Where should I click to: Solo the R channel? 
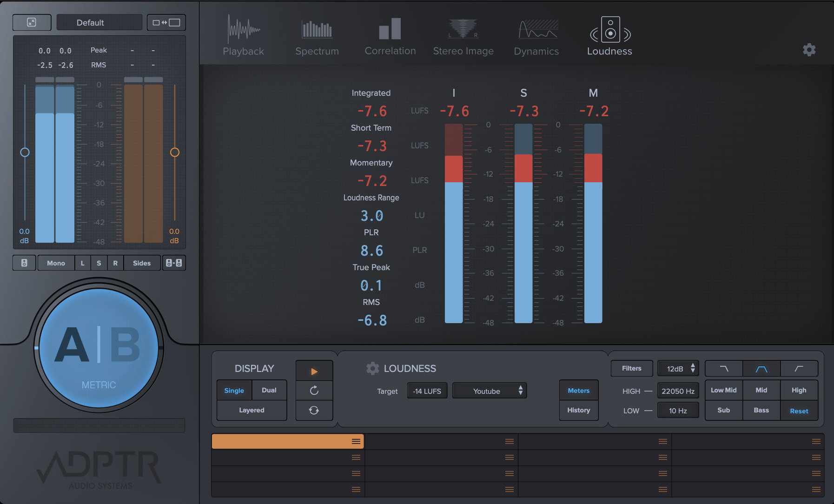coord(115,263)
